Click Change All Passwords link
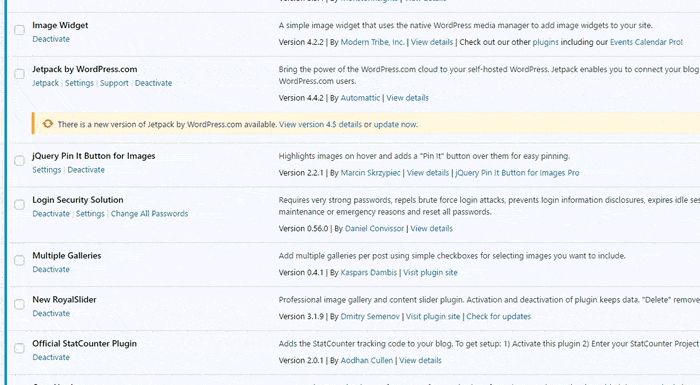The image size is (700, 385). 149,213
